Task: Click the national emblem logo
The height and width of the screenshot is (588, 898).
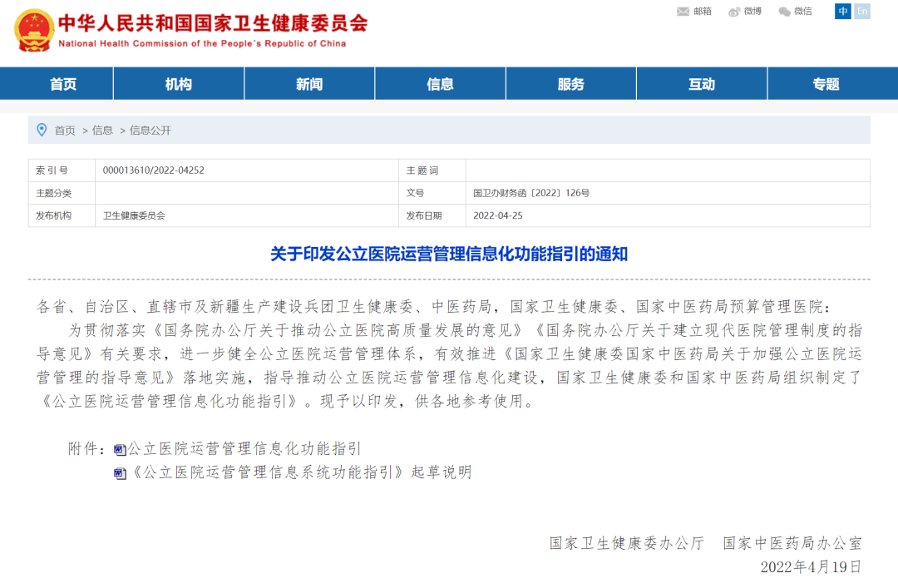Action: 34,30
